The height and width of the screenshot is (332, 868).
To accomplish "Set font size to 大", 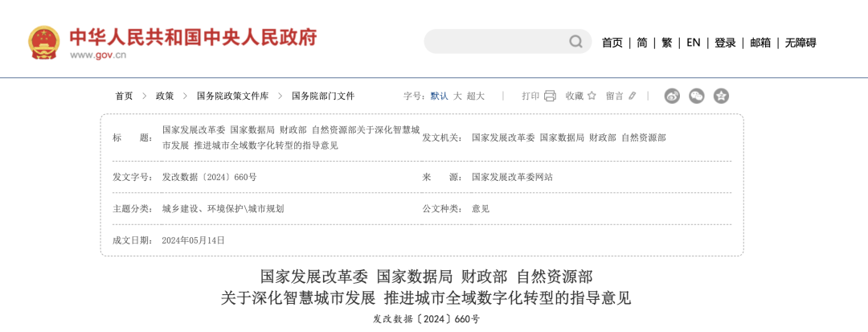I will pos(457,96).
